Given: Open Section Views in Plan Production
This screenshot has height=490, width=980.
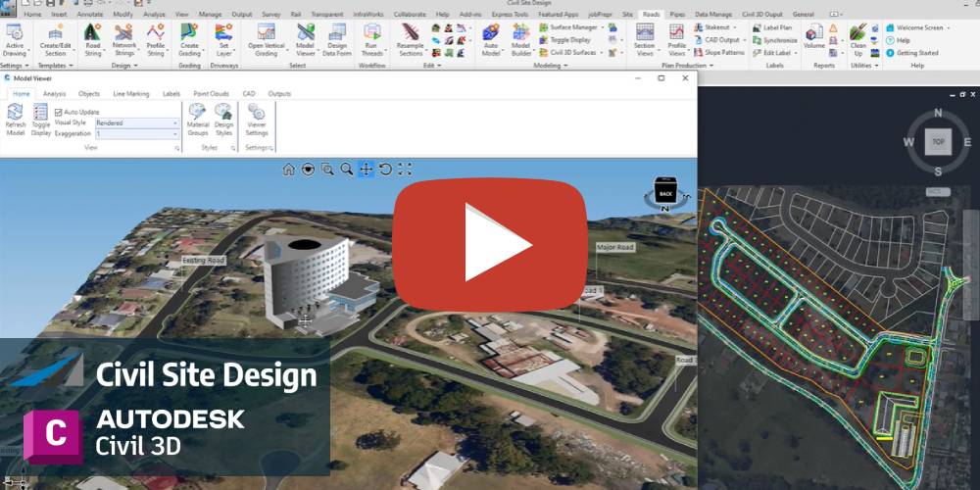Looking at the screenshot, I should [645, 40].
